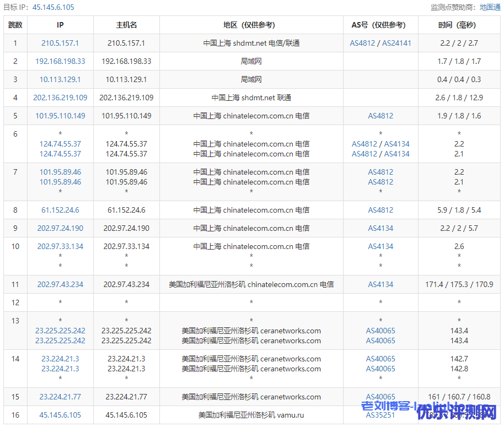Click blue IP link 61.152.24.6 in hop 8
This screenshot has height=427, width=504.
(x=60, y=210)
